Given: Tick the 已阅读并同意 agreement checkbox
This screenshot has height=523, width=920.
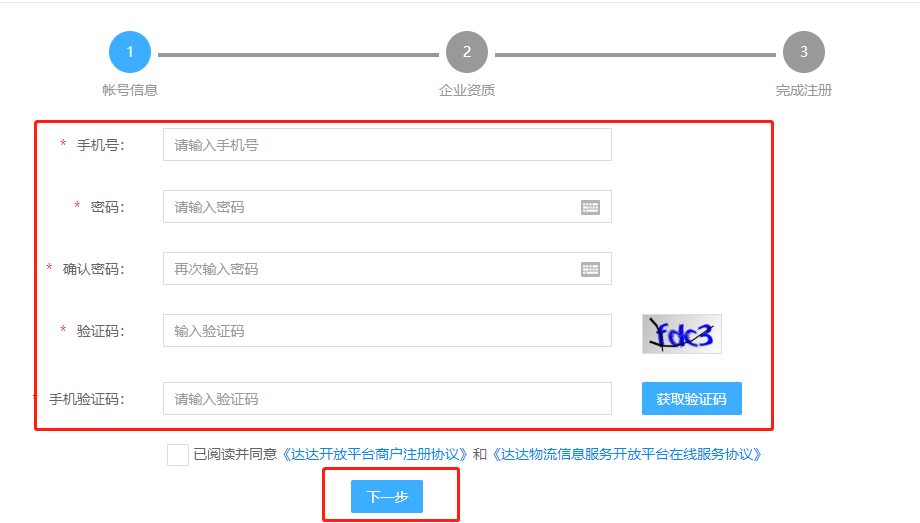Looking at the screenshot, I should point(178,455).
